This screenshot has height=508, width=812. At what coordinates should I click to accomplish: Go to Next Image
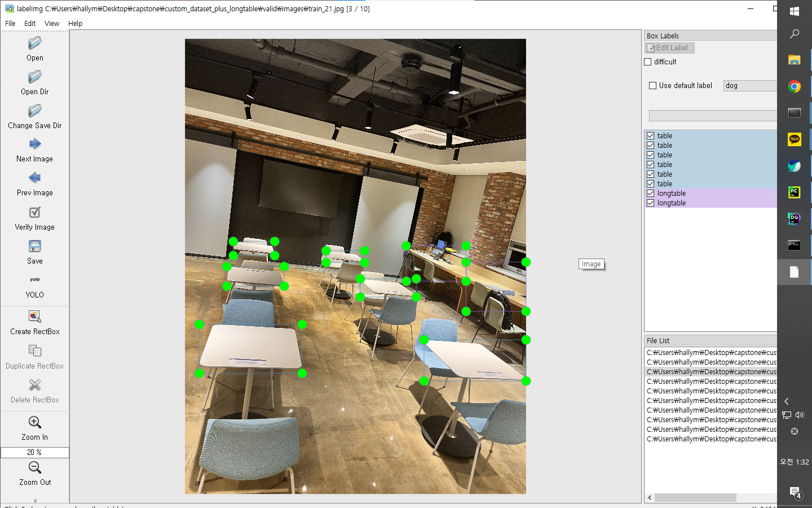(34, 151)
